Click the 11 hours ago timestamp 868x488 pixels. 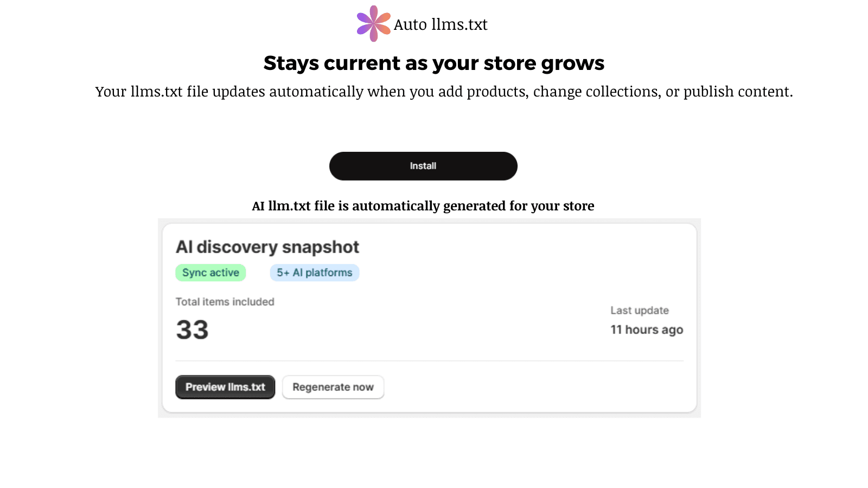coord(647,330)
